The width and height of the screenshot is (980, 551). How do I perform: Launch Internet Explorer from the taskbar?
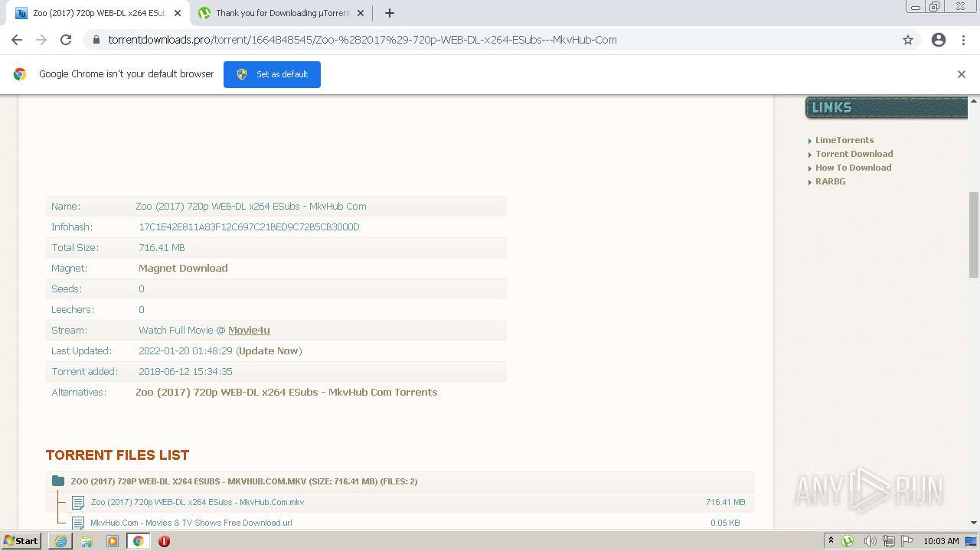click(60, 541)
